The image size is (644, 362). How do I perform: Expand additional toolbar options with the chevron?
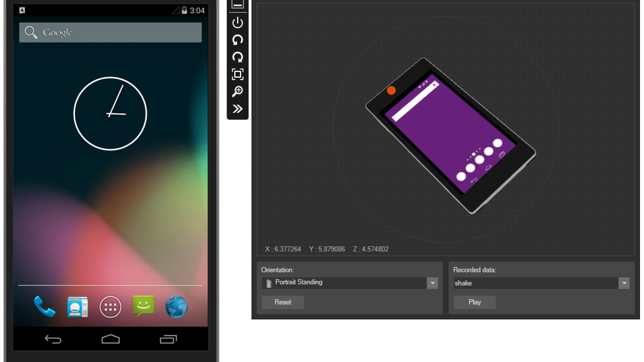coord(237,108)
